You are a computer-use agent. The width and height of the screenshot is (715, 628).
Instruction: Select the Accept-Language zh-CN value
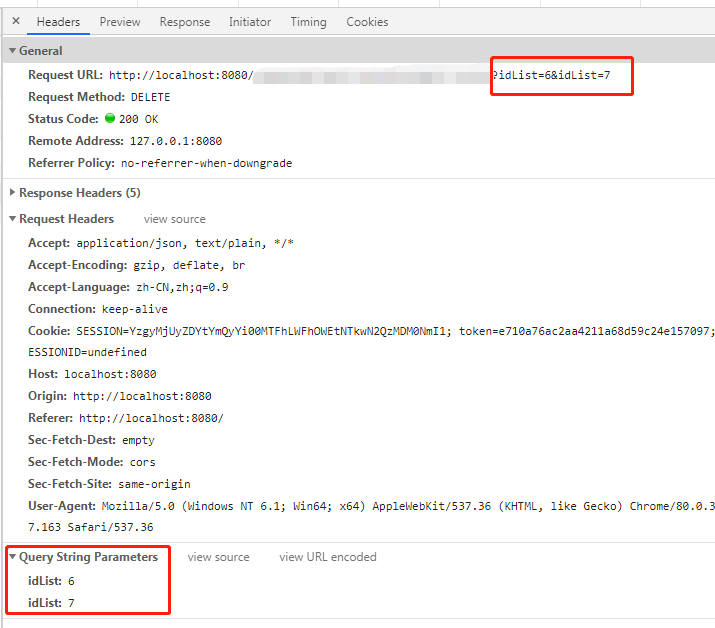(x=182, y=287)
